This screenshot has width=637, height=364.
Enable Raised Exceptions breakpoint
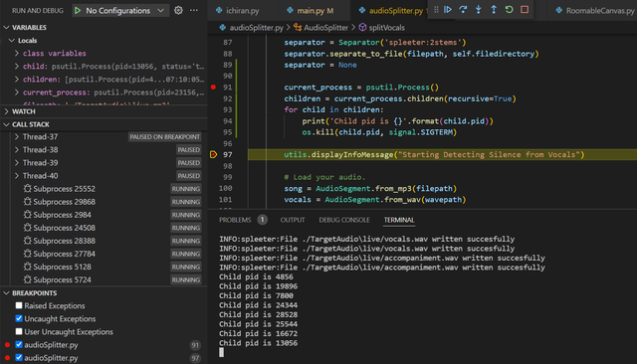pos(19,305)
